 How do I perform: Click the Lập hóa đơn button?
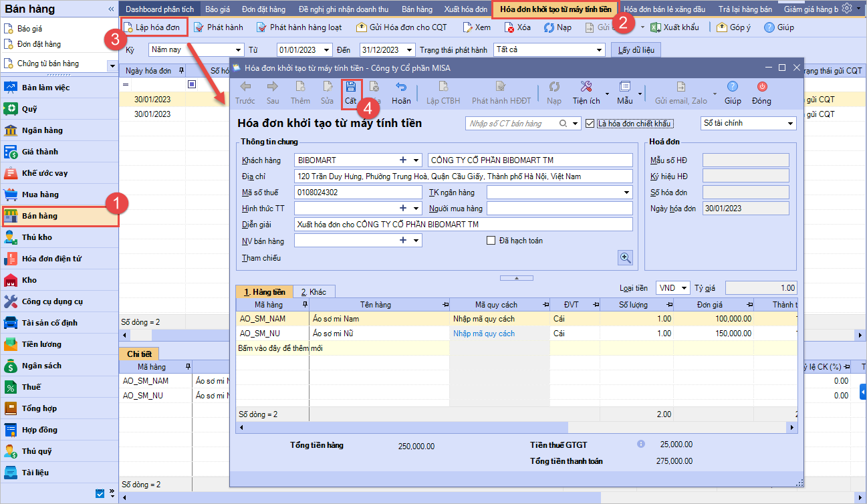pos(152,27)
